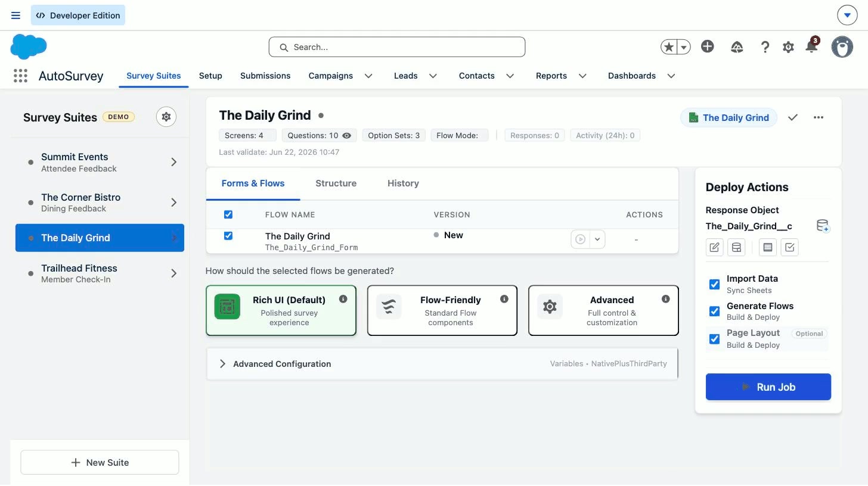The width and height of the screenshot is (868, 486).
Task: Uncheck the Import Data checkbox
Action: click(x=714, y=284)
